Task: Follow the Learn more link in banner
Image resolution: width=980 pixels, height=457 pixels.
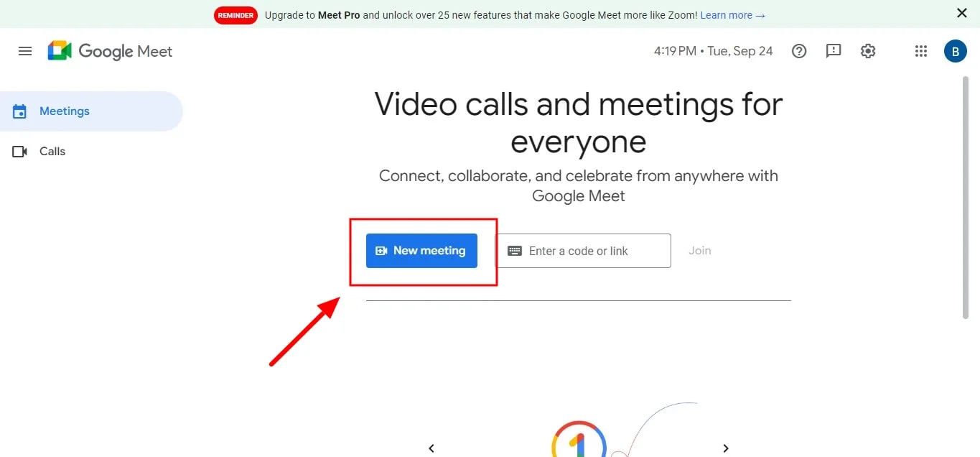Action: point(733,14)
